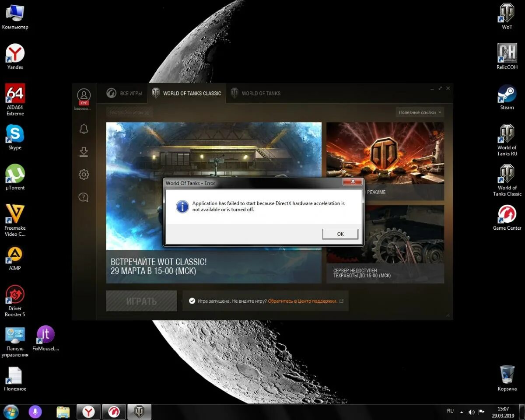Open Steam desktop shortcut
The image size is (525, 420).
[x=507, y=97]
